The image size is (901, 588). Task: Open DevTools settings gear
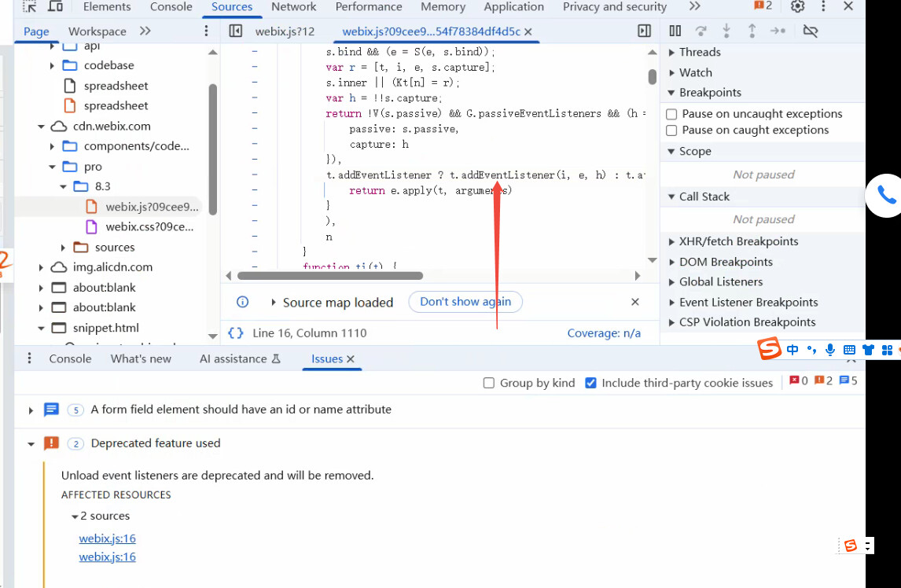pos(797,7)
